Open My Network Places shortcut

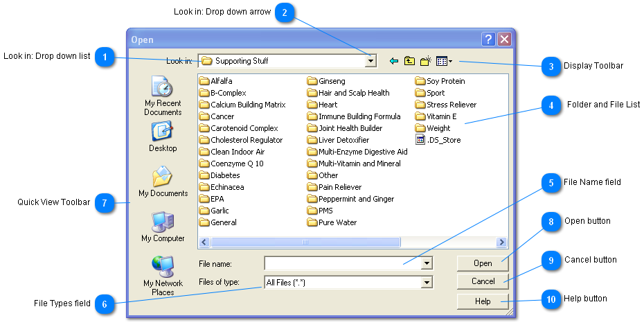click(x=163, y=275)
